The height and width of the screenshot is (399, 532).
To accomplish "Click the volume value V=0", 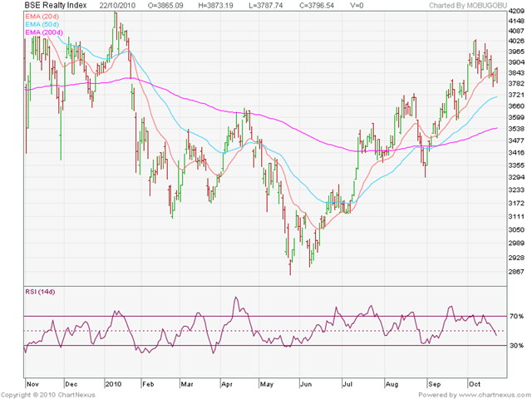I will [357, 6].
